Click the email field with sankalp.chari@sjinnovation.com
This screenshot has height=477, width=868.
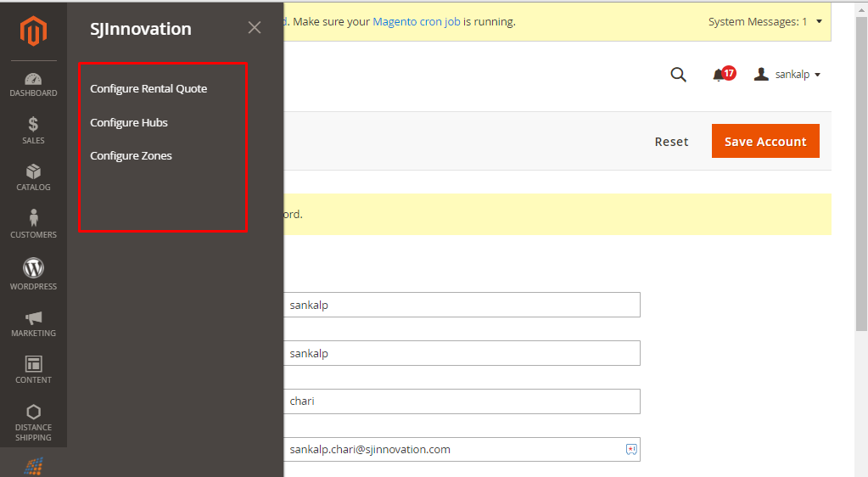tap(462, 449)
